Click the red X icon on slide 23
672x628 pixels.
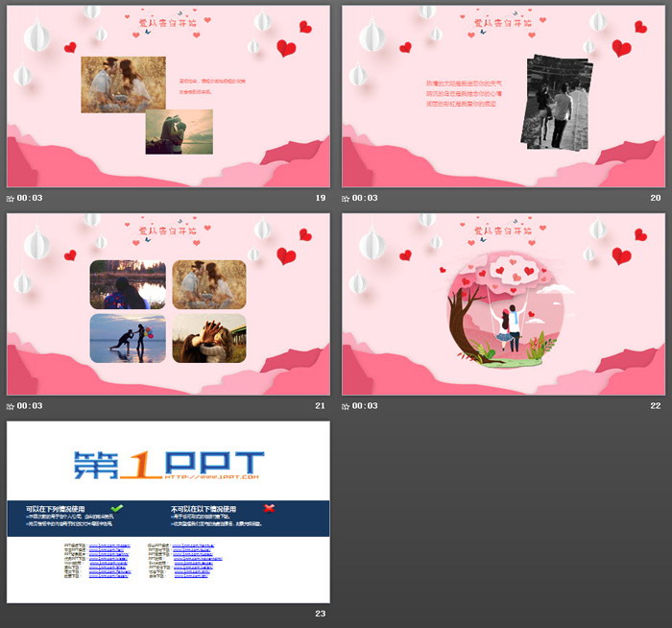(269, 508)
